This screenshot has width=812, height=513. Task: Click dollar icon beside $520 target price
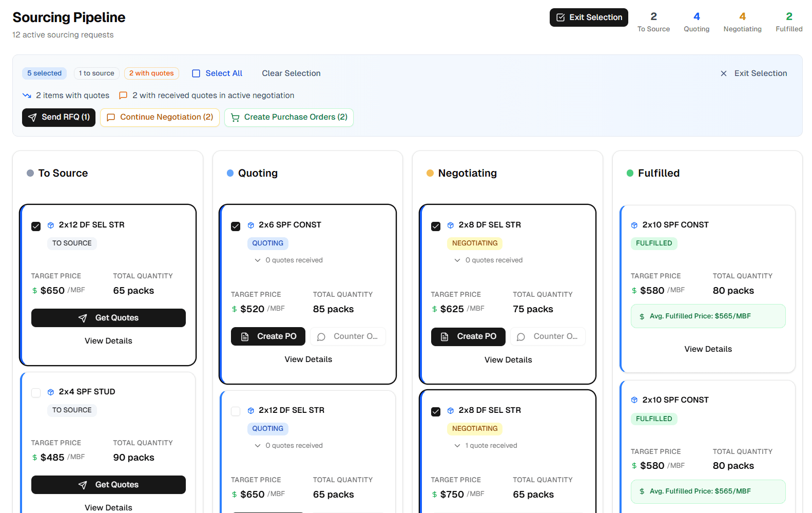pyautogui.click(x=235, y=309)
